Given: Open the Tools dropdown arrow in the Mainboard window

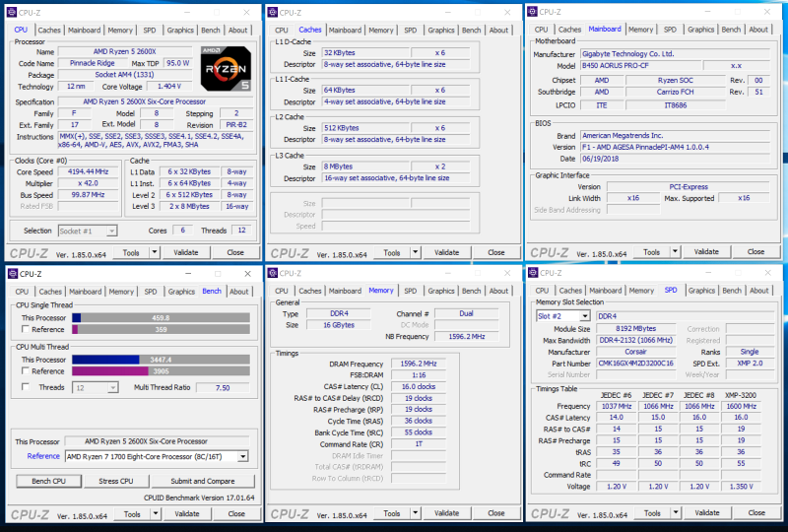Looking at the screenshot, I should pos(675,251).
